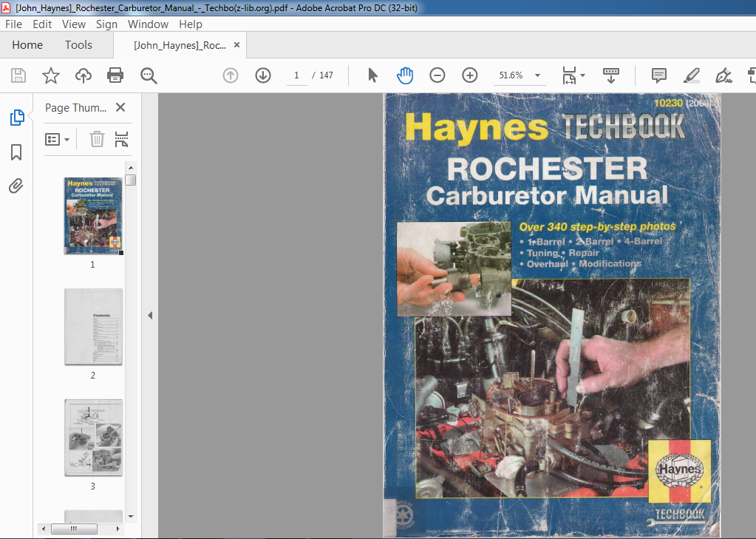Expand the fit page options arrow
756x539 pixels.
(x=582, y=75)
